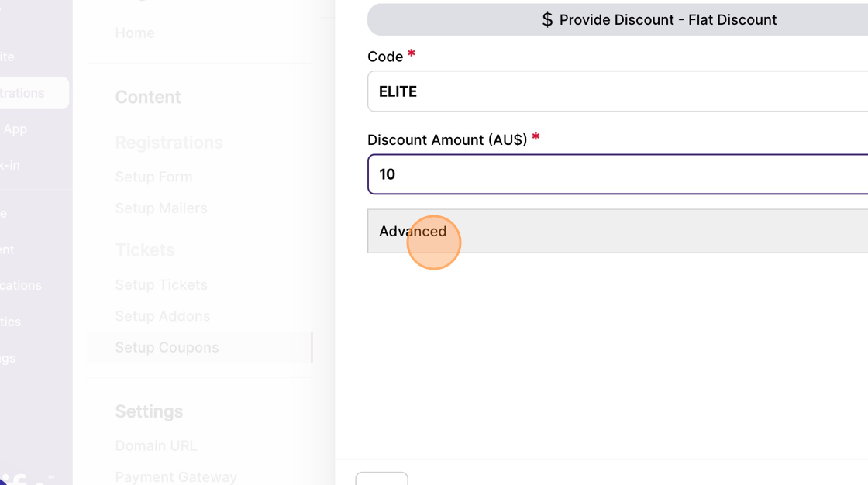Click the Content heading in sidebar
Viewport: 868px width, 485px height.
coord(148,98)
